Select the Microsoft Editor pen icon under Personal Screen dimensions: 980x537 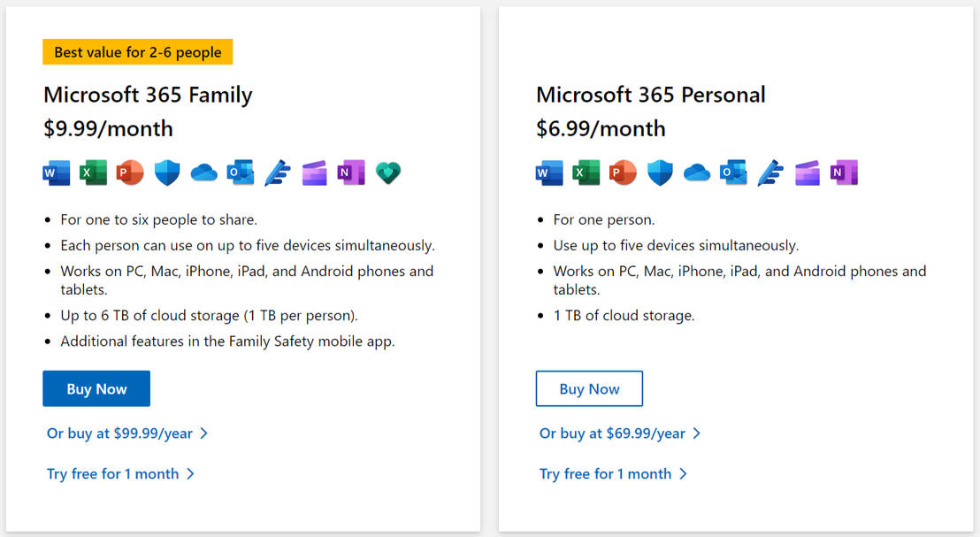point(769,173)
